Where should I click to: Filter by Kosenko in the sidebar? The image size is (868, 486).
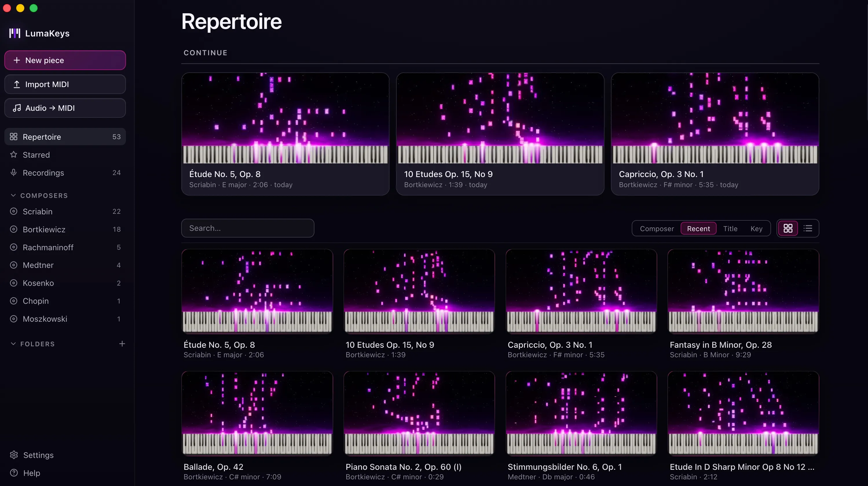(x=65, y=283)
